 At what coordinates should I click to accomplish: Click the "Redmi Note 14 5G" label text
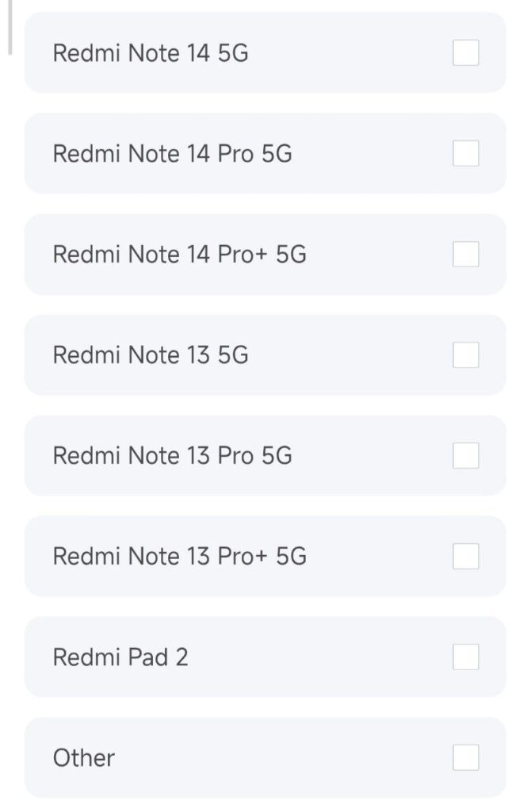coord(151,53)
